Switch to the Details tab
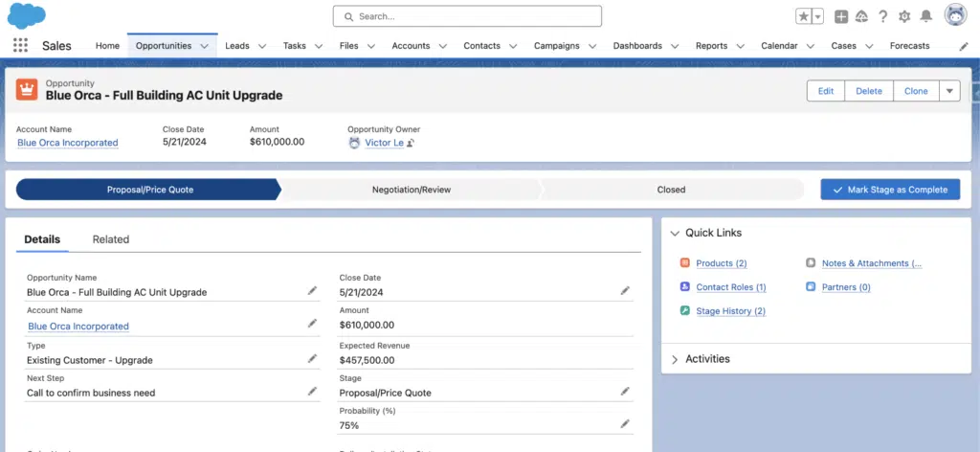This screenshot has height=452, width=980. (x=42, y=239)
